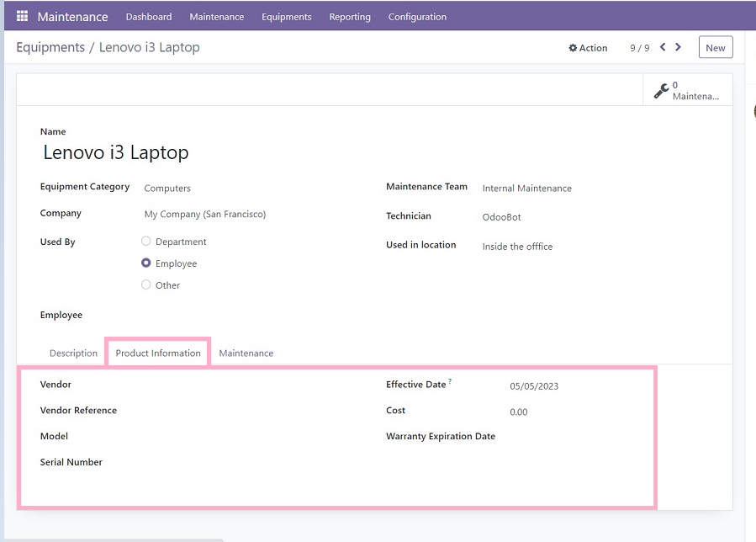
Task: Switch to the Product Information tab
Action: point(158,353)
